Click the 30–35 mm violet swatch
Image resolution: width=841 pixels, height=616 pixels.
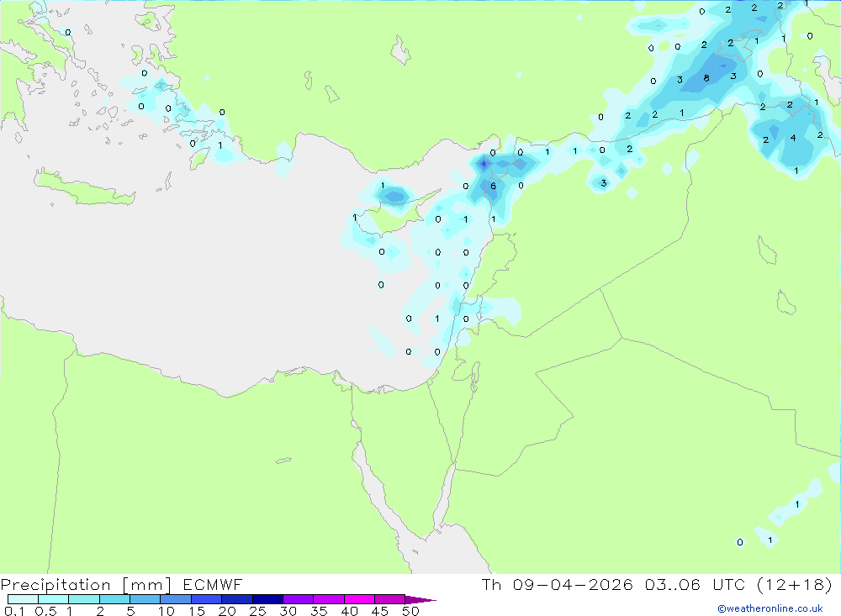299,599
